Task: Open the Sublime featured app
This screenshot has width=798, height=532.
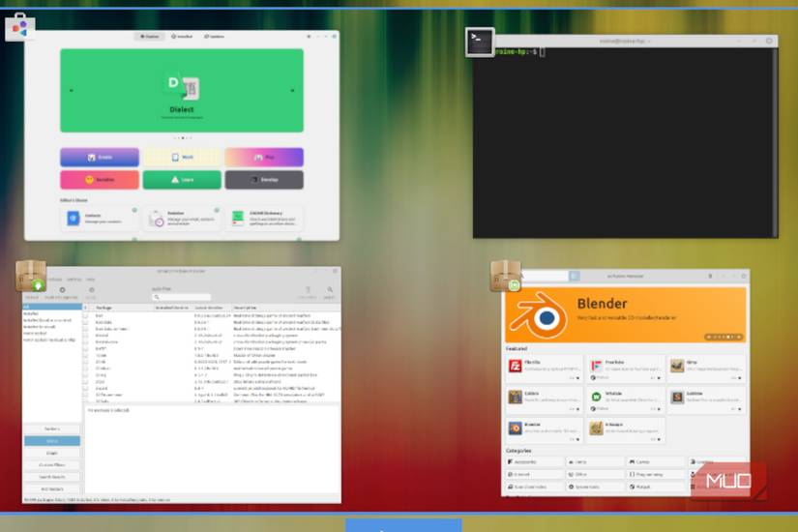Action: [x=706, y=399]
